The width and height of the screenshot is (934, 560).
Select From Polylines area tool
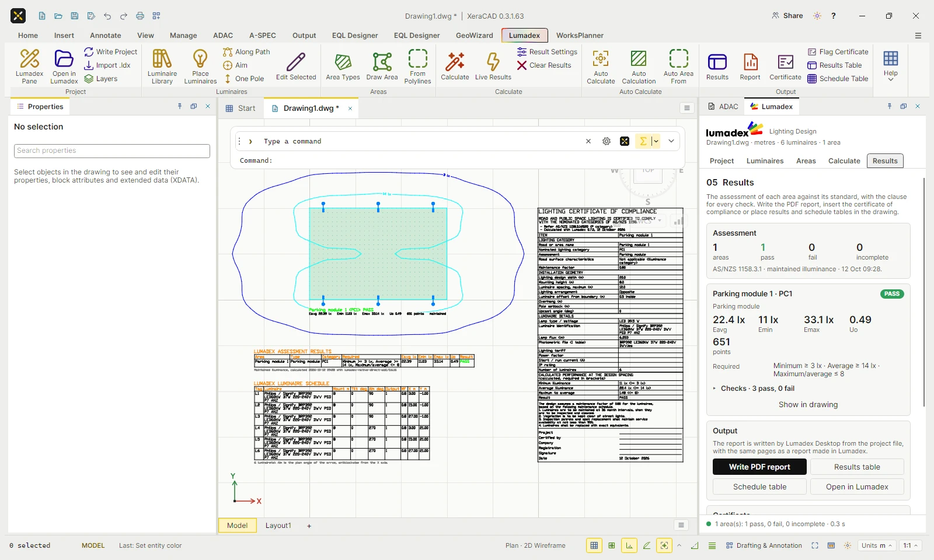coord(417,66)
